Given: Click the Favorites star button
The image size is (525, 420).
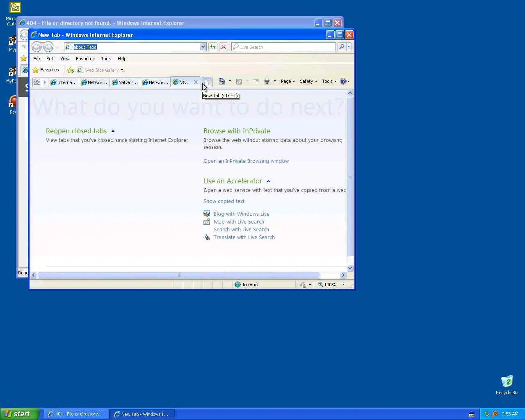Looking at the screenshot, I should click(x=46, y=70).
